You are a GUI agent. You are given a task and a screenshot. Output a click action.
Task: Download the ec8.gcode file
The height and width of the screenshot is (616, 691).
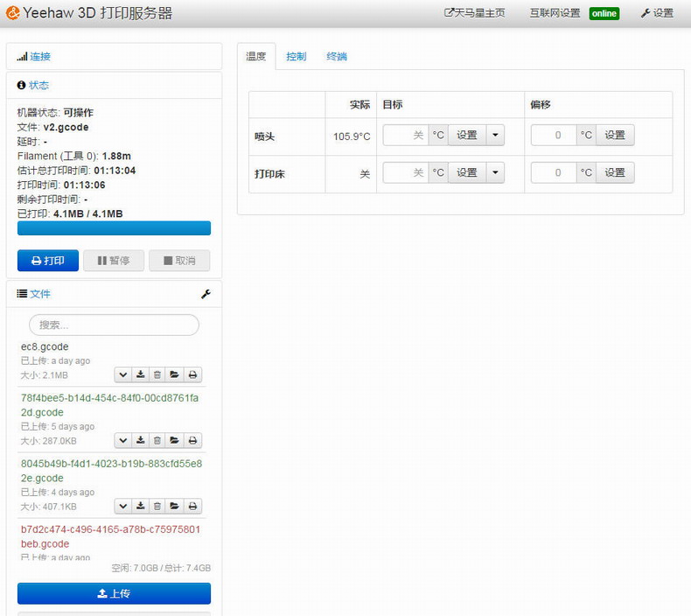tap(140, 374)
